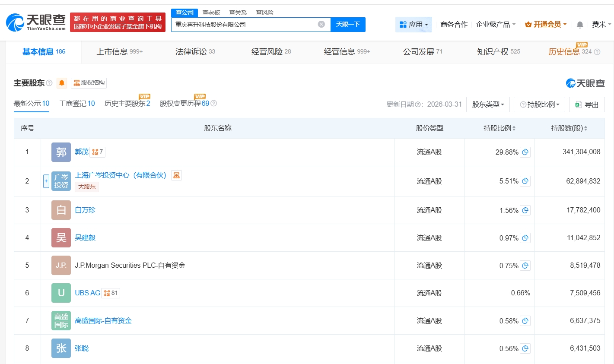Open pie chart icon for 0.58% holding
This screenshot has width=614, height=364.
pos(525,321)
